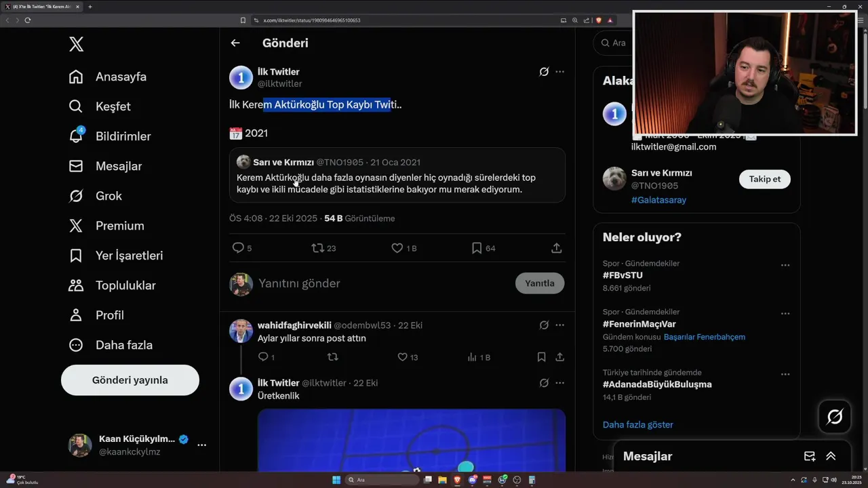This screenshot has width=868, height=488.
Task: Open more options for the #FBvSTU trend
Action: pyautogui.click(x=785, y=265)
